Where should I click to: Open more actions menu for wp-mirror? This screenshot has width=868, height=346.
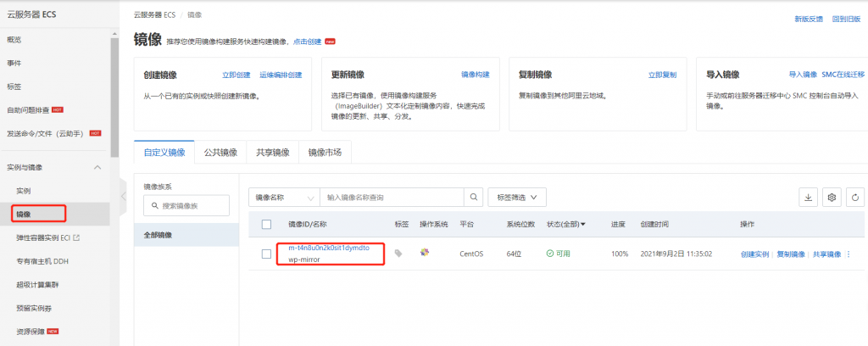point(849,254)
